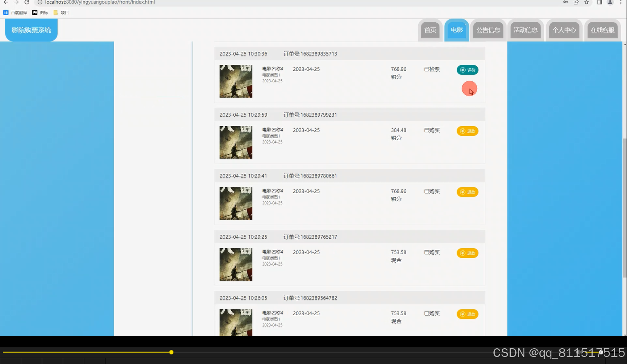The height and width of the screenshot is (364, 627).
Task: Select order number 订单号:1682389780661
Action: (x=310, y=176)
